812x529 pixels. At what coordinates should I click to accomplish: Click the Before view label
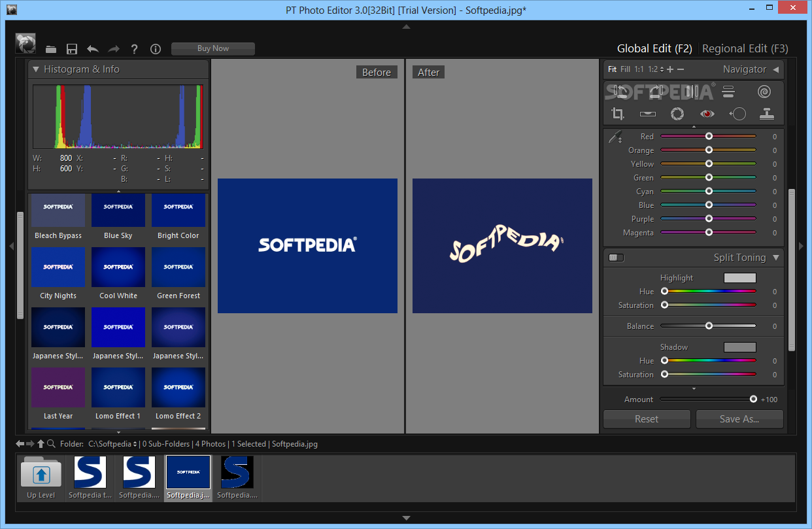pos(377,73)
